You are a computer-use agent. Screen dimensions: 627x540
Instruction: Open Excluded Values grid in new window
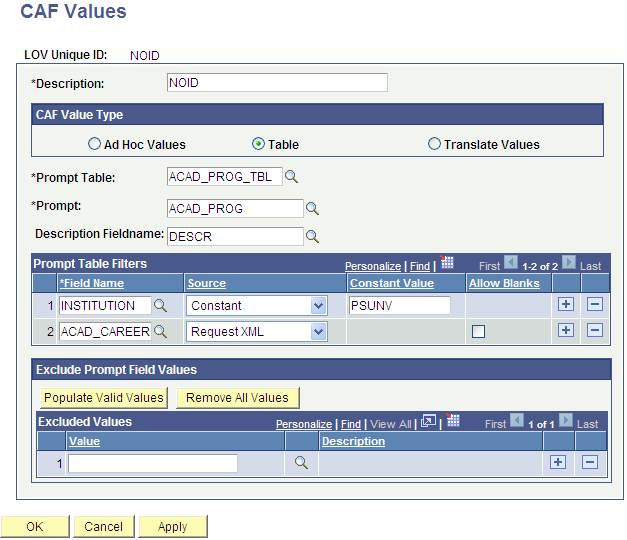(428, 421)
